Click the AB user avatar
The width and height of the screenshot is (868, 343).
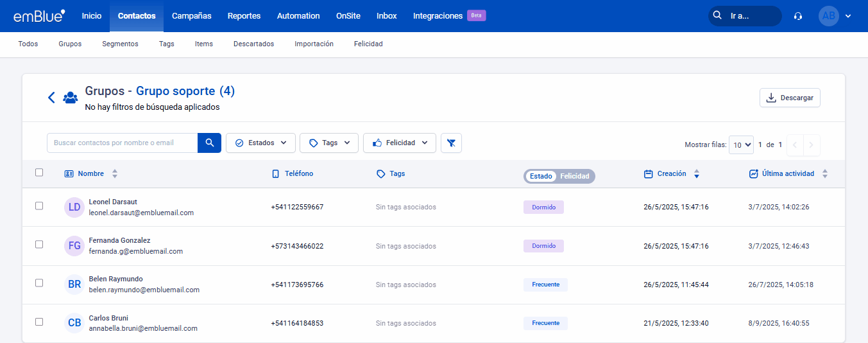[829, 16]
